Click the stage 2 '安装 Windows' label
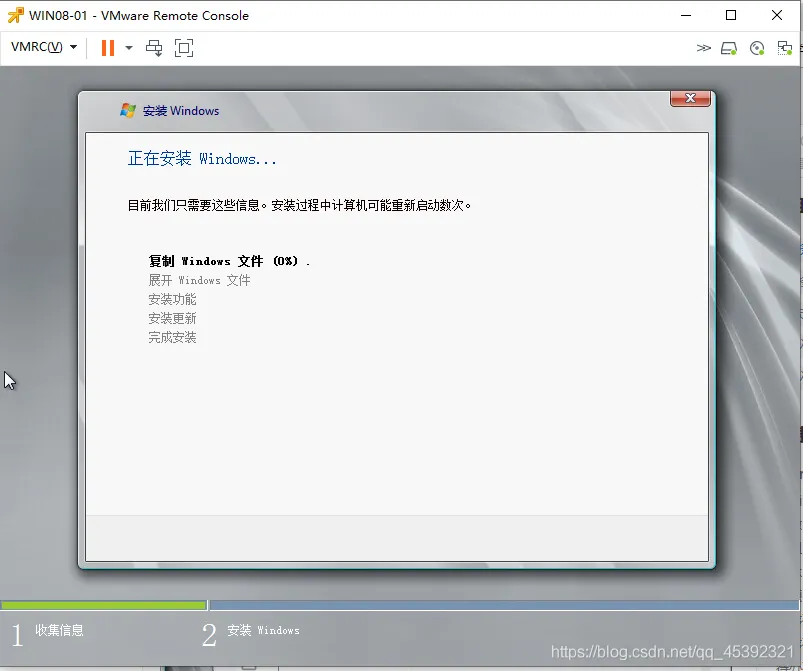 tap(263, 630)
